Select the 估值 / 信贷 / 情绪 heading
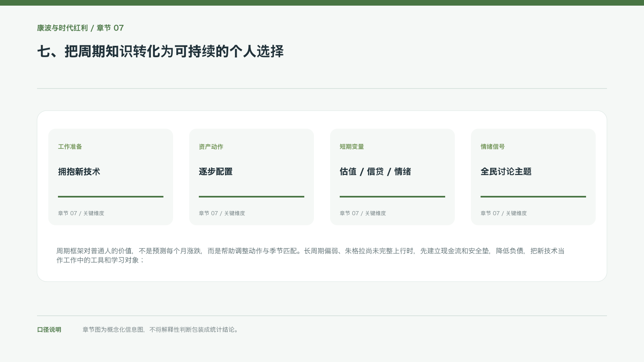 click(x=375, y=172)
